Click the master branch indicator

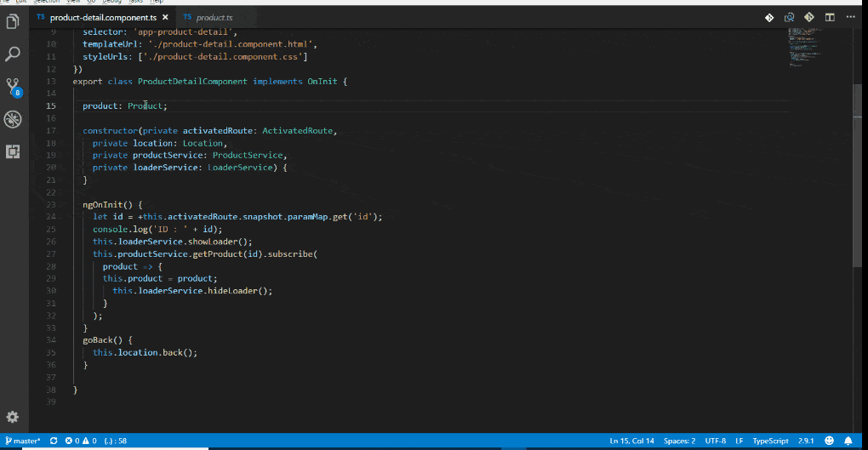23,441
